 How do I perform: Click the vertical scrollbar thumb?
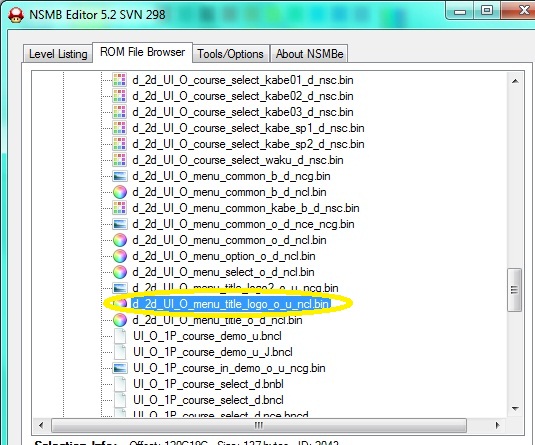click(x=515, y=290)
